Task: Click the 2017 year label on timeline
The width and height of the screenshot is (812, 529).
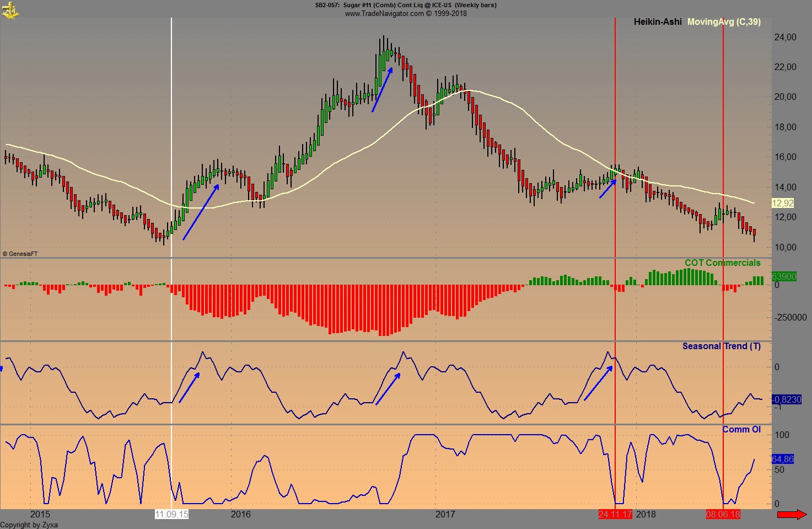Action: pos(445,514)
